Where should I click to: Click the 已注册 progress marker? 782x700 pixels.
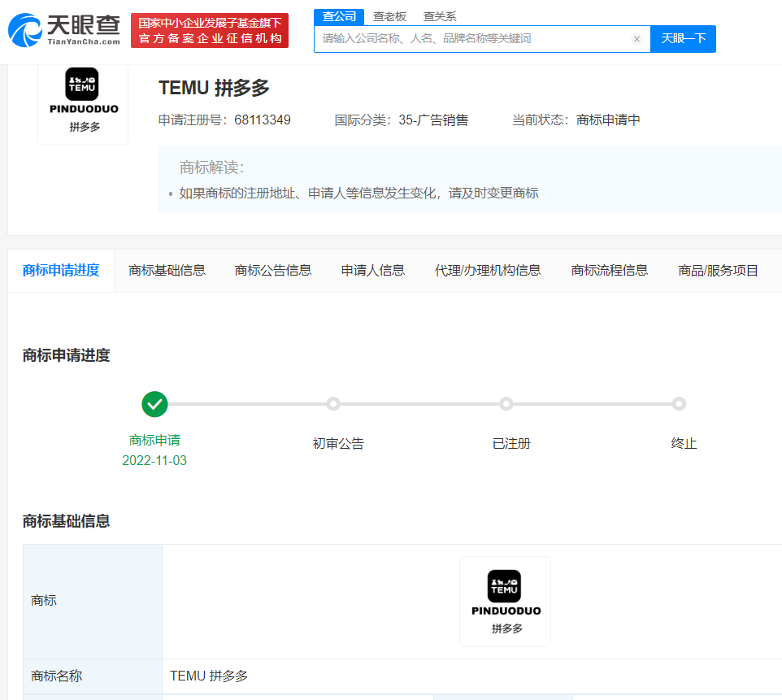(x=506, y=404)
